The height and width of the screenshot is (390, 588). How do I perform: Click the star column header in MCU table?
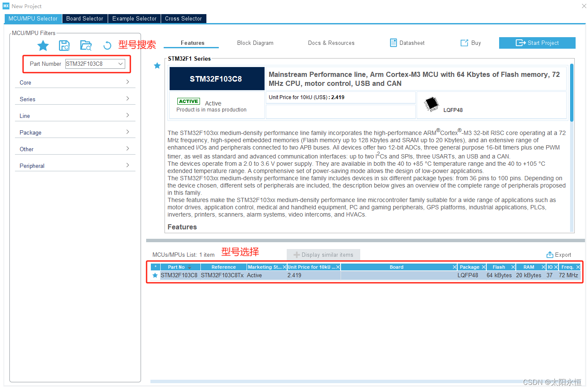click(x=155, y=267)
